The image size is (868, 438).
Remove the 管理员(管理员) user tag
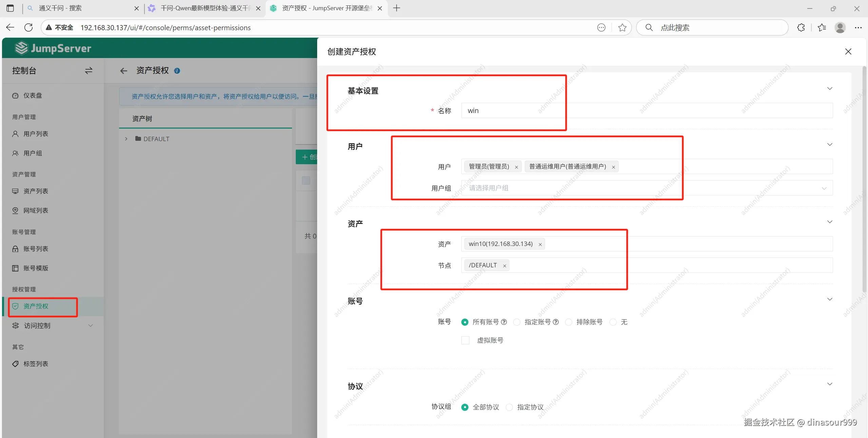click(516, 167)
